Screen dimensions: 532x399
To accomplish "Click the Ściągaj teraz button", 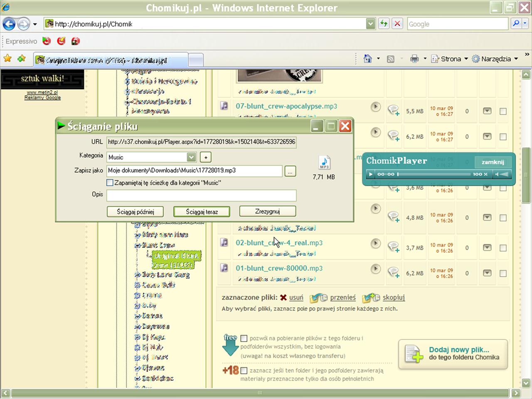I will click(202, 212).
